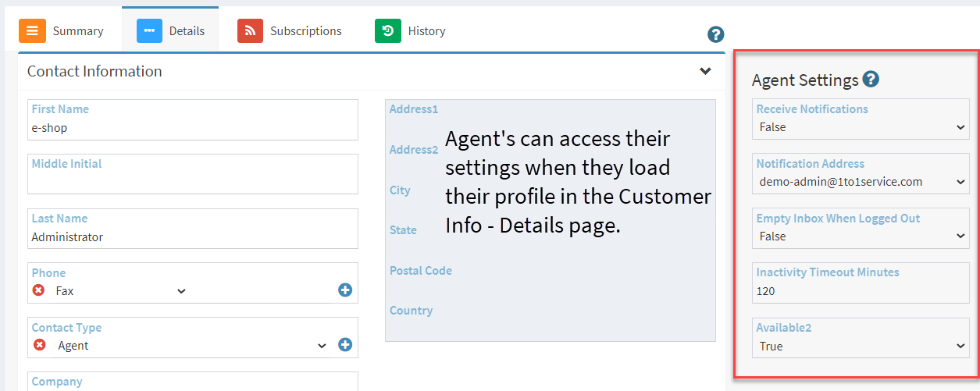Click the orange Summary tab icon
Screen dimensions: 980x391
32,30
